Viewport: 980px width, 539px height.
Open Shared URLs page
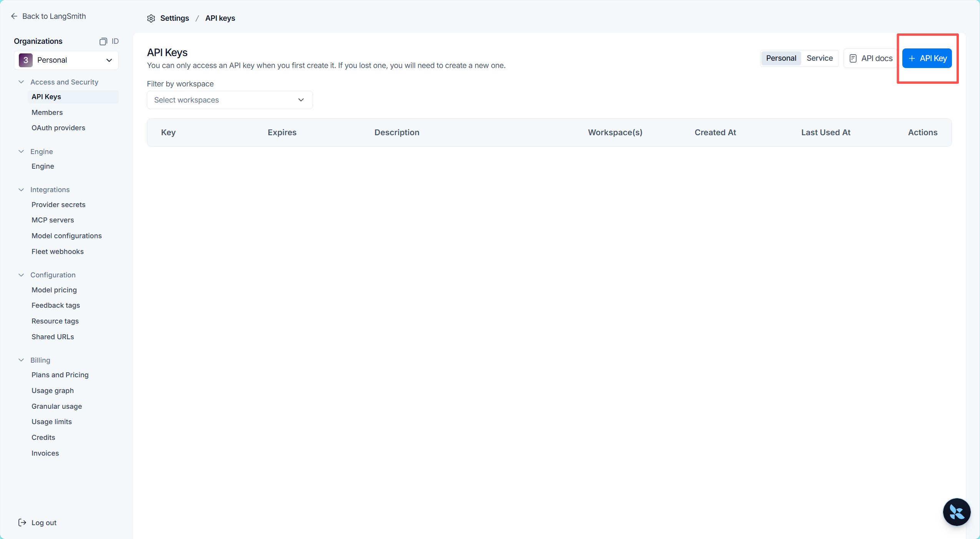53,337
